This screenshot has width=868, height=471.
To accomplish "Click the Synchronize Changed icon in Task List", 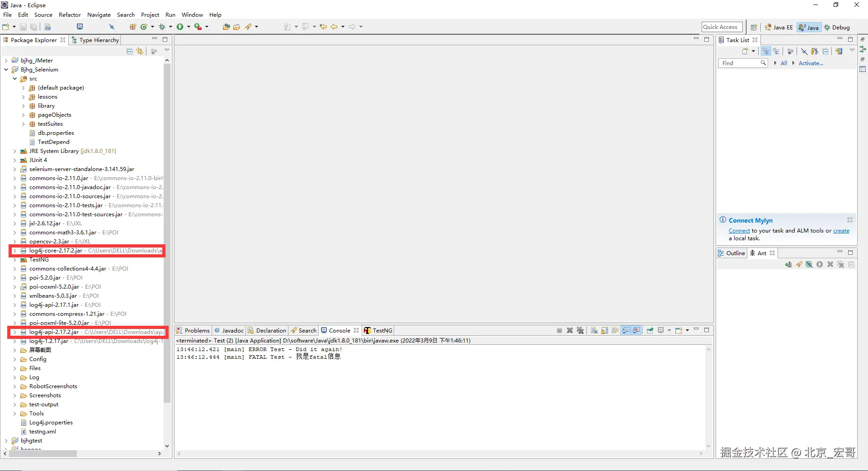I will click(839, 51).
